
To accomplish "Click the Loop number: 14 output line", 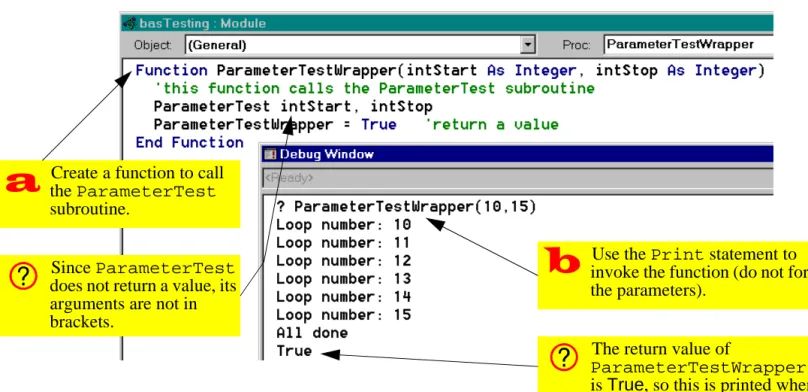I will pos(344,297).
